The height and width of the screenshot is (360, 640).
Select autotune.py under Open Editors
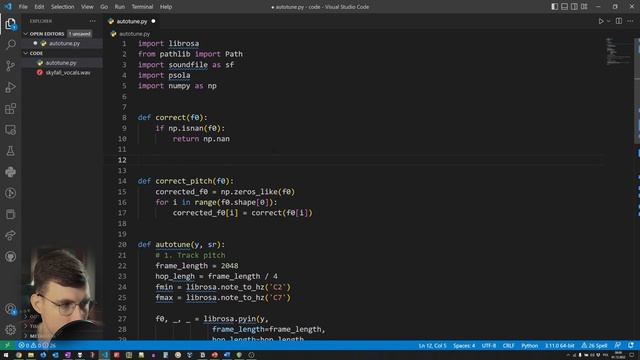click(x=64, y=43)
